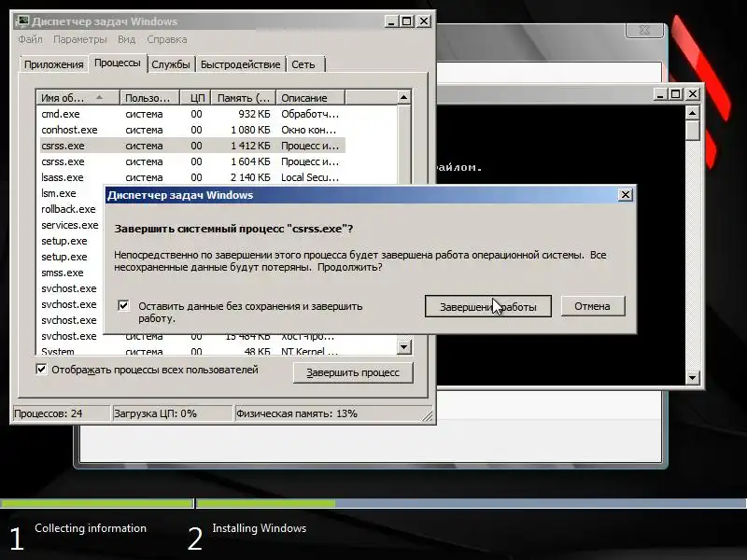This screenshot has height=560, width=747.
Task: Click the Завершить процесс button
Action: point(353,372)
